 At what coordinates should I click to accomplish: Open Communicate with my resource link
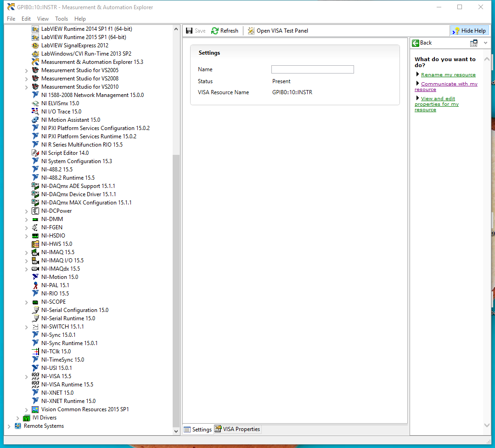(x=449, y=84)
